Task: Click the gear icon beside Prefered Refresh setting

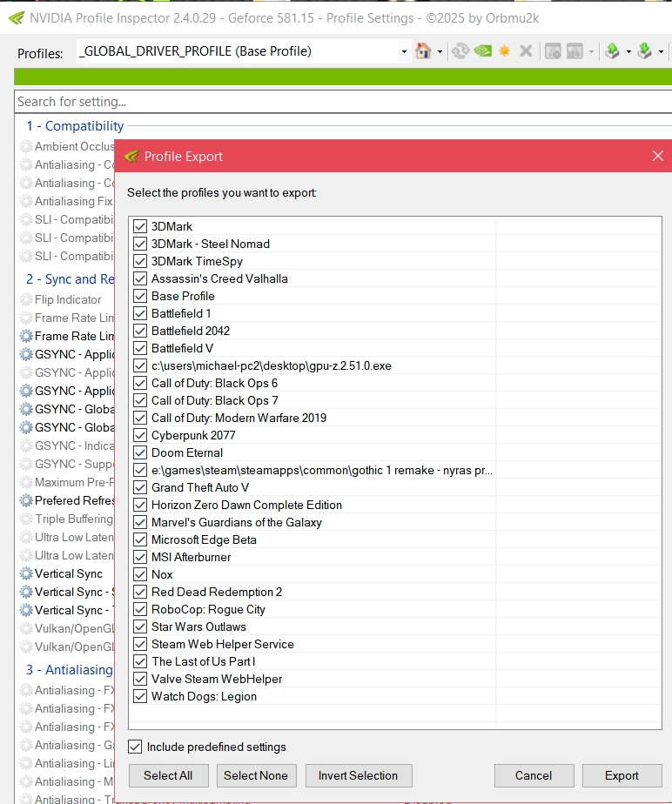Action: [25, 500]
